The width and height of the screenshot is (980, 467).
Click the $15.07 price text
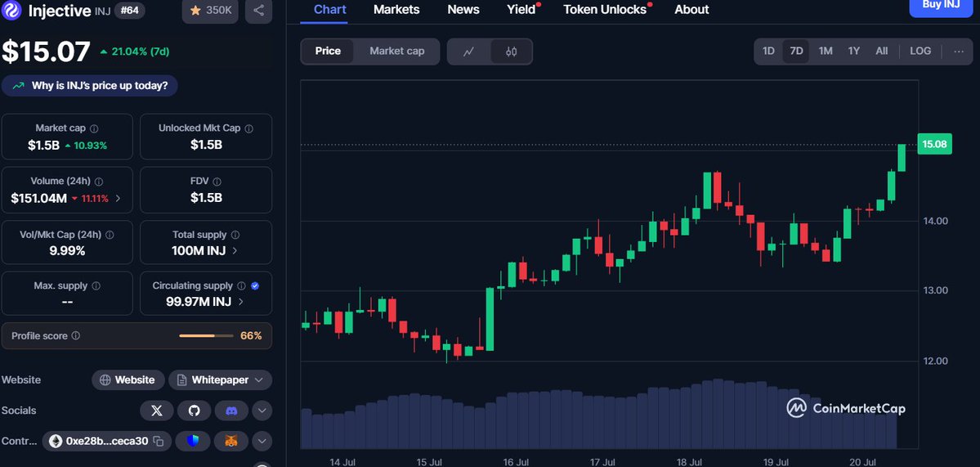[47, 52]
